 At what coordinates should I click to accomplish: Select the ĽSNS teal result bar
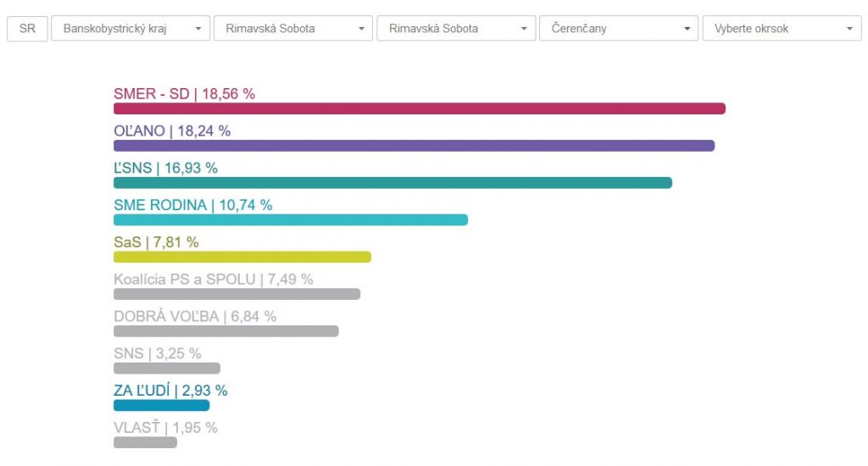[x=392, y=183]
